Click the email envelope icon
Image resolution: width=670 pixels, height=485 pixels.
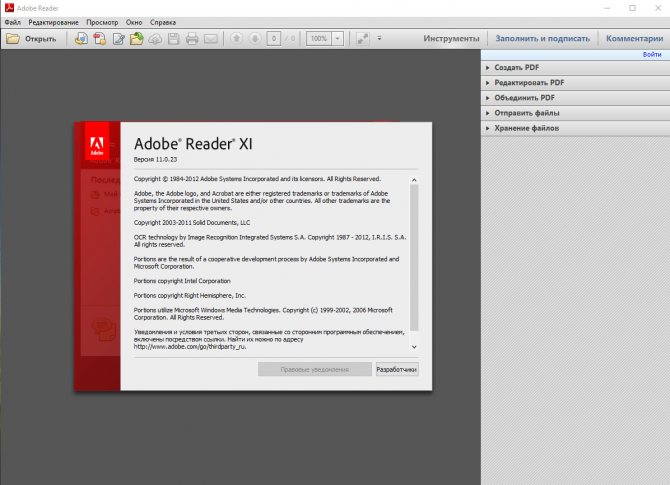(x=211, y=39)
